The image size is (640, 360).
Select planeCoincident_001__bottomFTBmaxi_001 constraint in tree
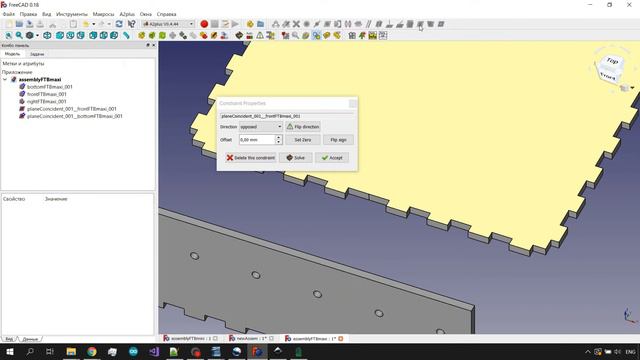74,116
